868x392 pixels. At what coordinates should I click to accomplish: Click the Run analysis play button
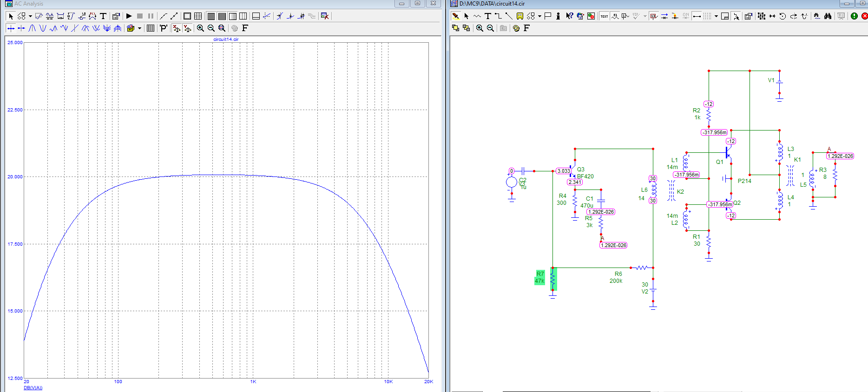tap(129, 16)
